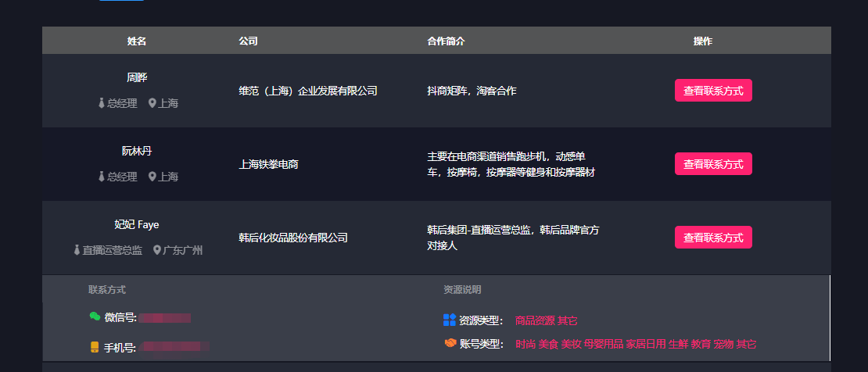
Task: Click the green WeChat icon
Action: coord(95,316)
